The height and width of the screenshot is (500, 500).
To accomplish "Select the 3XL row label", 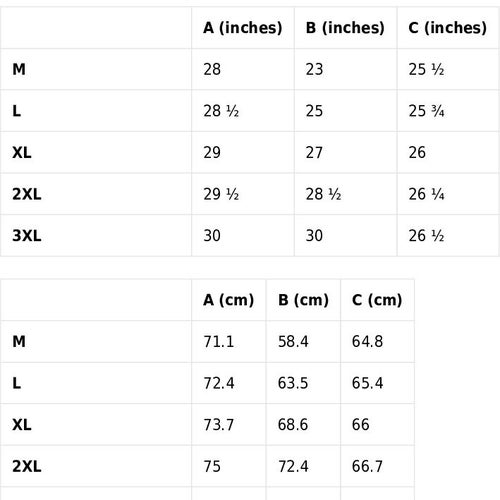I will 27,236.
